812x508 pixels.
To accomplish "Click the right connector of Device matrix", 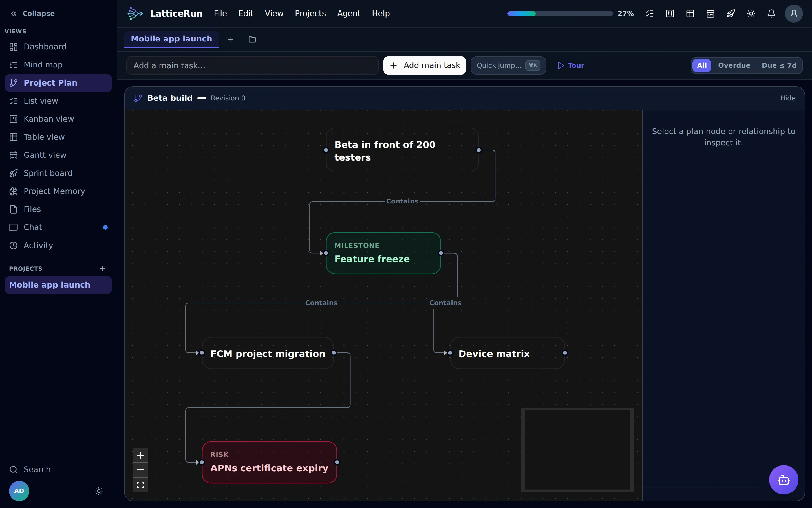I will point(565,353).
